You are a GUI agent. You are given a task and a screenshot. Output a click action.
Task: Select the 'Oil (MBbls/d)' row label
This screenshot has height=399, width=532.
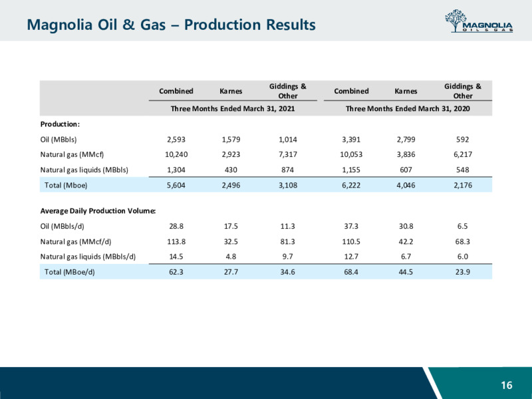(62, 226)
